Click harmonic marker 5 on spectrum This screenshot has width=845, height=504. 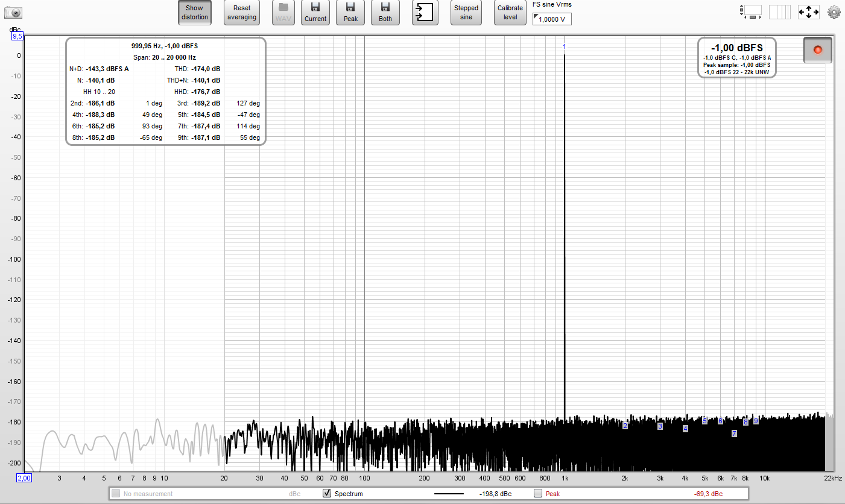coord(704,421)
